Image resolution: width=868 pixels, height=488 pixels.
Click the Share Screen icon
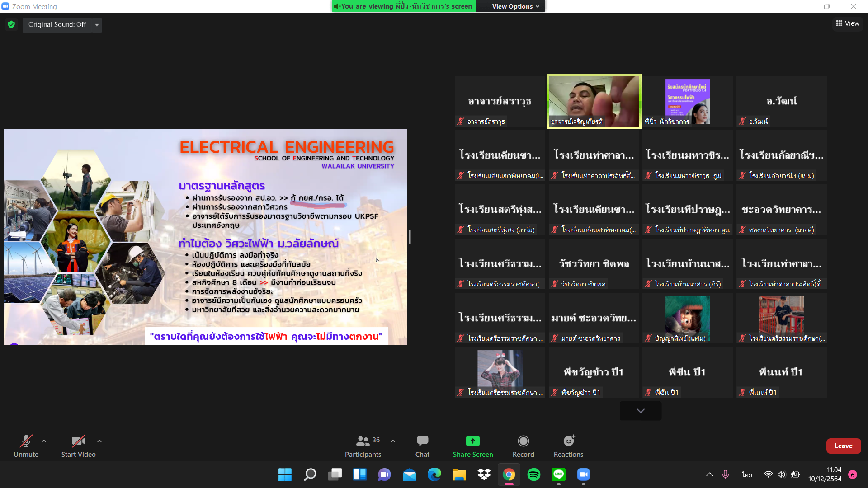(x=472, y=441)
